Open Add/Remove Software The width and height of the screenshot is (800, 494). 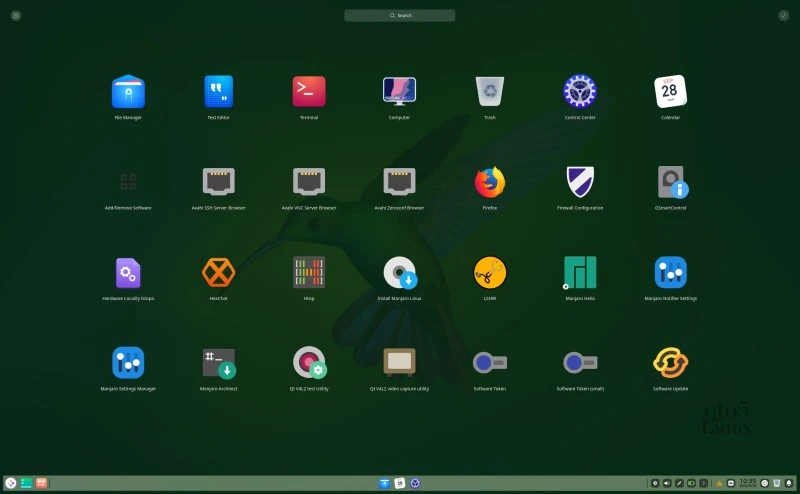[x=128, y=182]
